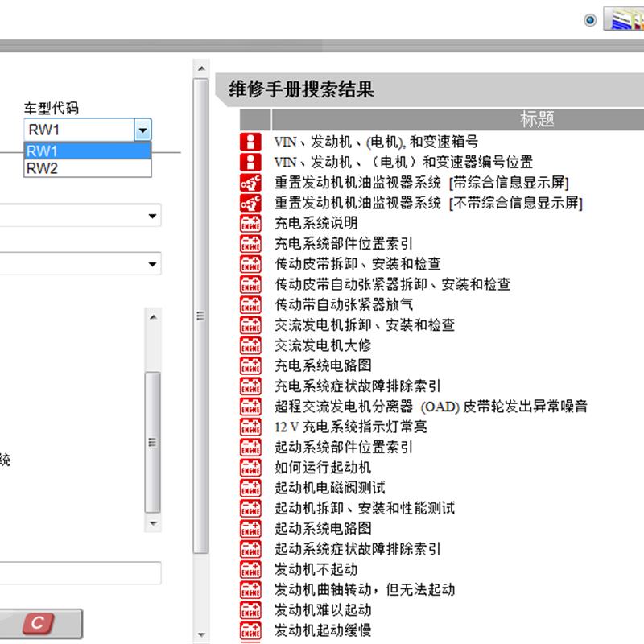Click engine icon beside 发动机难以起动

(x=250, y=610)
